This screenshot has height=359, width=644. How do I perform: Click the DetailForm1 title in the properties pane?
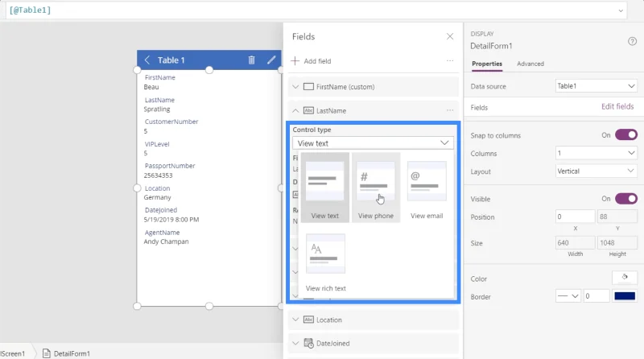pyautogui.click(x=491, y=46)
